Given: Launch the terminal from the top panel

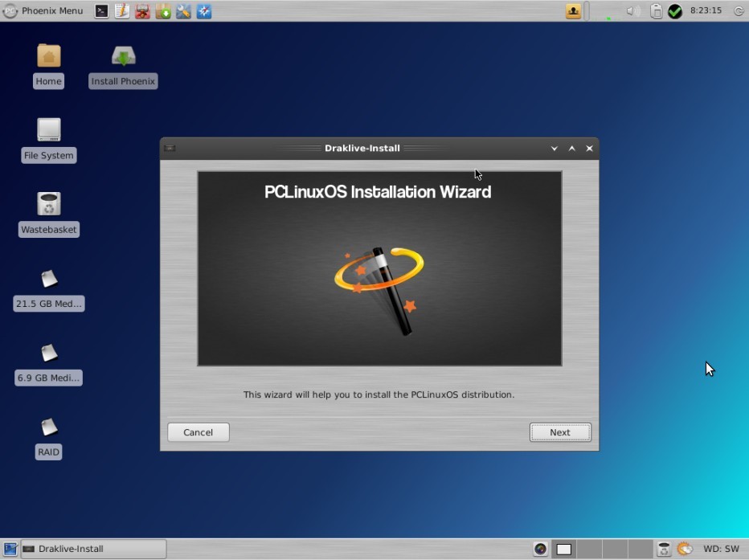Looking at the screenshot, I should click(101, 11).
